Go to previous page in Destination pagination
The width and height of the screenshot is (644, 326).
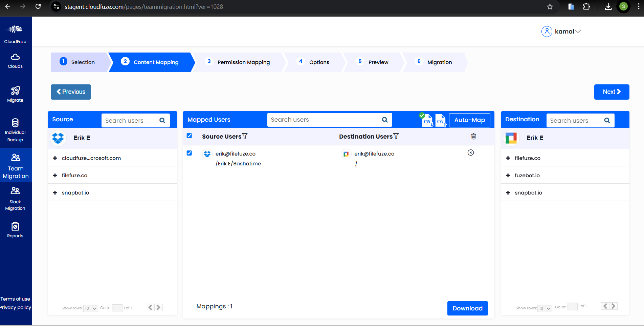pyautogui.click(x=605, y=306)
